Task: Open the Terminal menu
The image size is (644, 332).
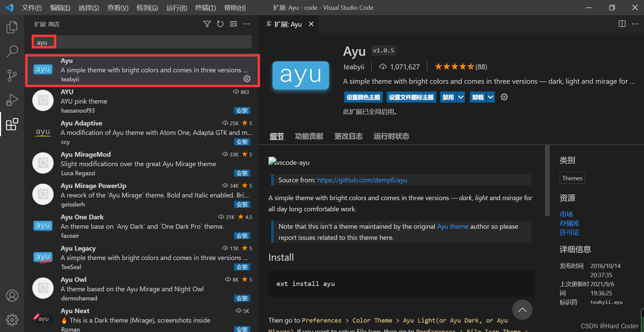Action: tap(205, 7)
